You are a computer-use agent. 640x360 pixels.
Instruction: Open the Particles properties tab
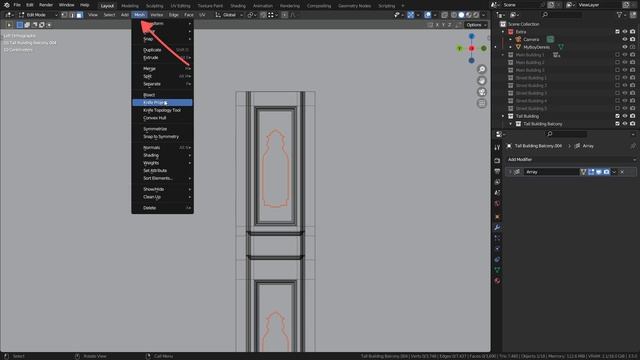[497, 238]
